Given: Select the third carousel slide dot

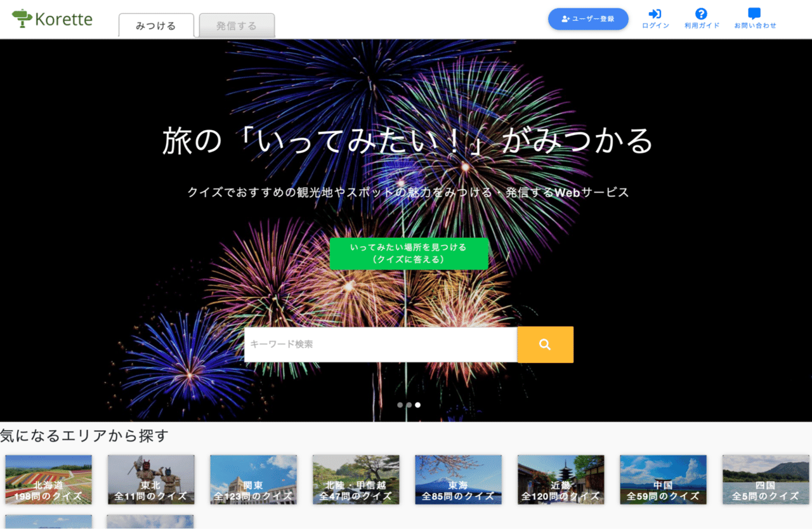Looking at the screenshot, I should click(x=418, y=405).
